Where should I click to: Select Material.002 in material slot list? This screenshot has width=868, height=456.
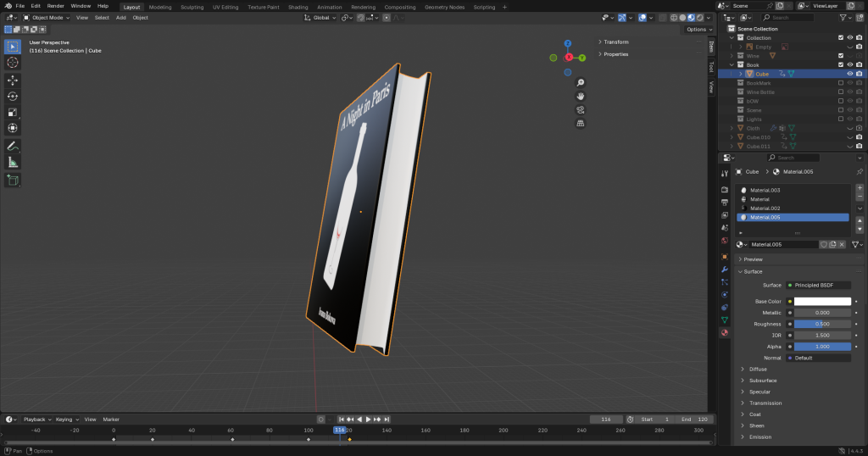click(x=765, y=208)
